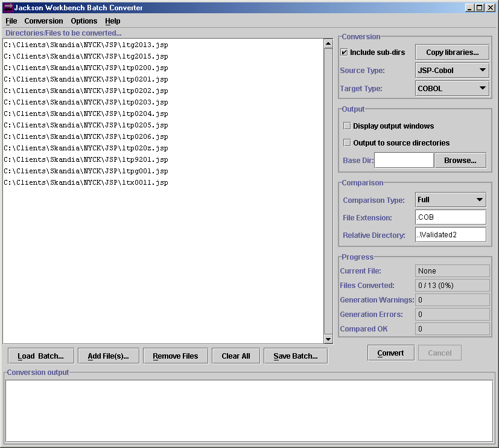
Task: Tick Output to source directories option
Action: point(347,143)
